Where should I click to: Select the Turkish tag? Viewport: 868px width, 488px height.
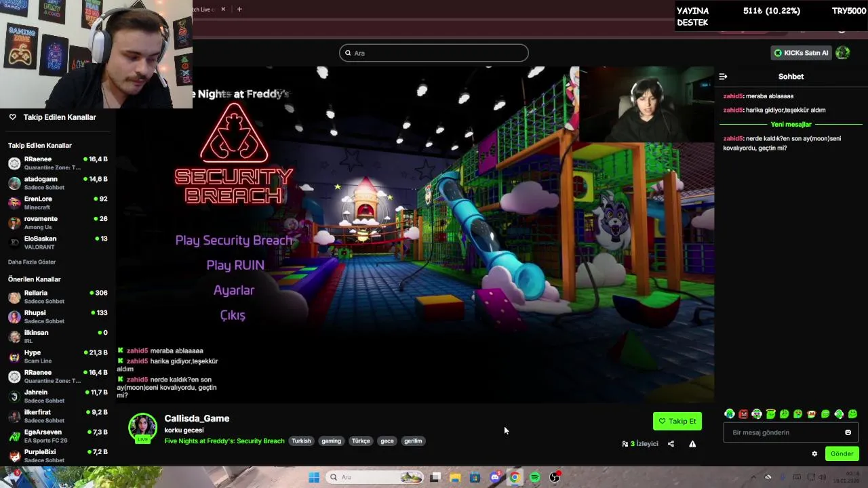coord(301,441)
